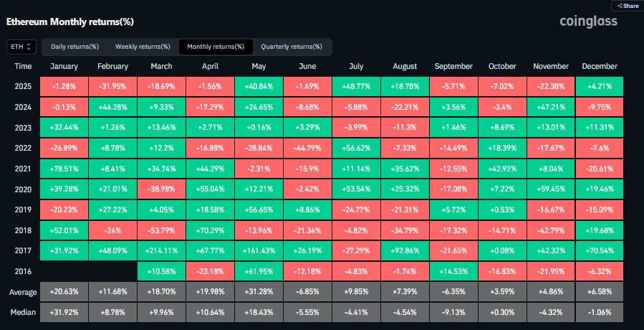Click the Average value for May
The height and width of the screenshot is (330, 644).
[259, 292]
